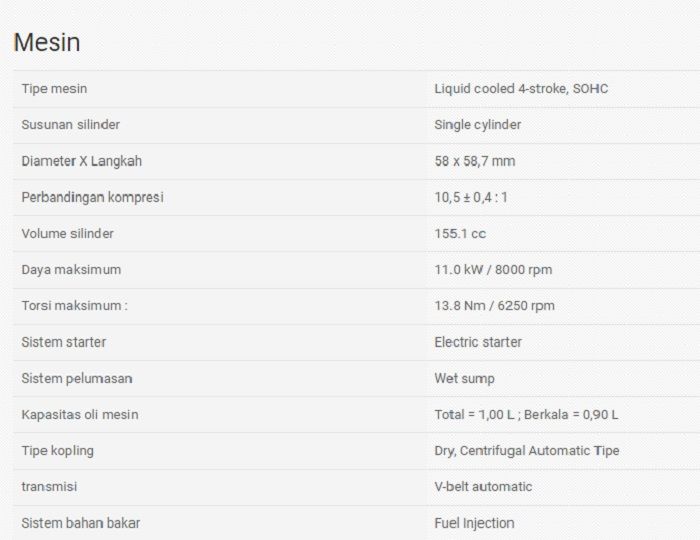Click the 13.8 Nm / 6250 rpm value

tap(494, 305)
